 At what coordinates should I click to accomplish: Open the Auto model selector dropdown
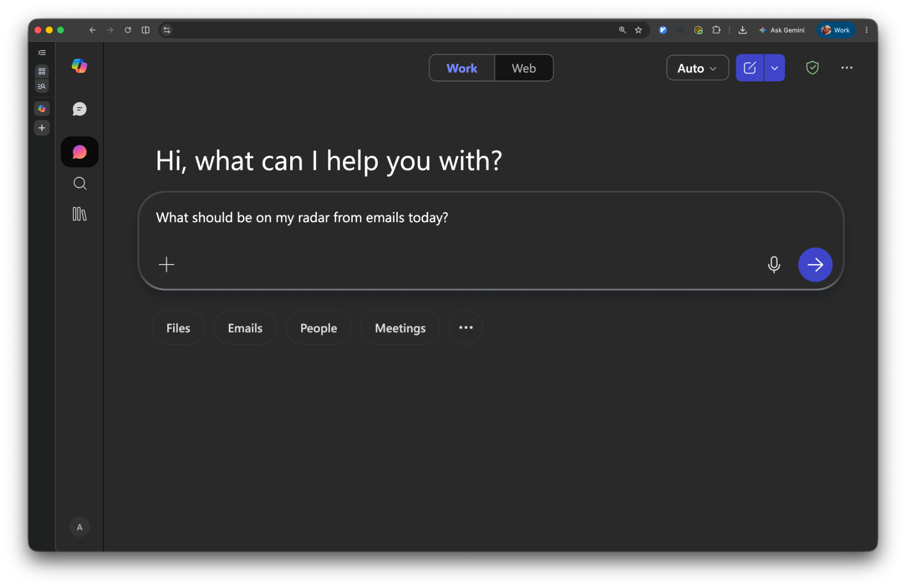click(697, 68)
